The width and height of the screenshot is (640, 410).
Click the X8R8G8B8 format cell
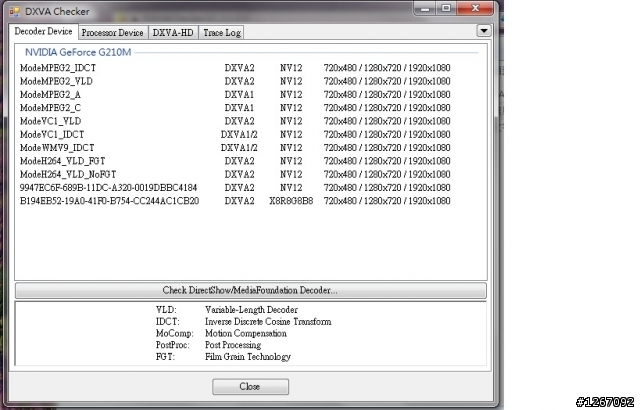(291, 201)
